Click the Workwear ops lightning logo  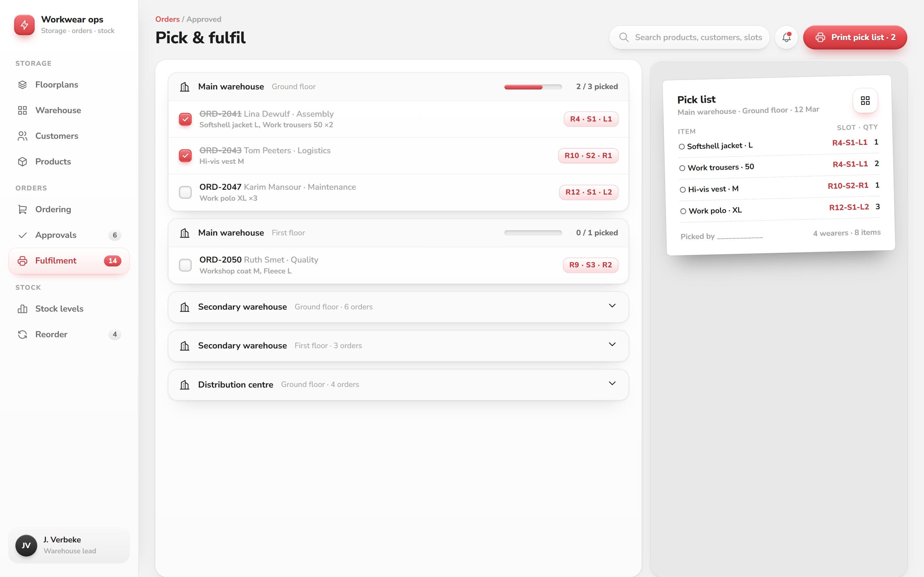24,25
